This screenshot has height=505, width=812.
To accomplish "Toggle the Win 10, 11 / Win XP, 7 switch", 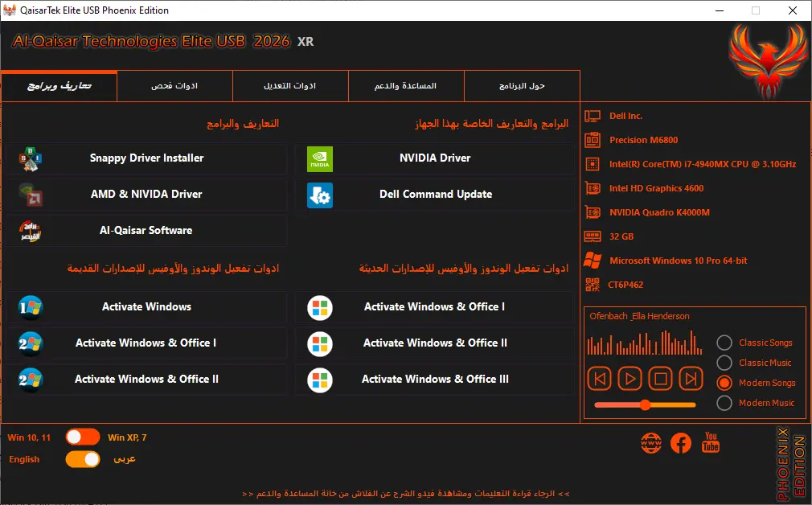I will [x=83, y=437].
